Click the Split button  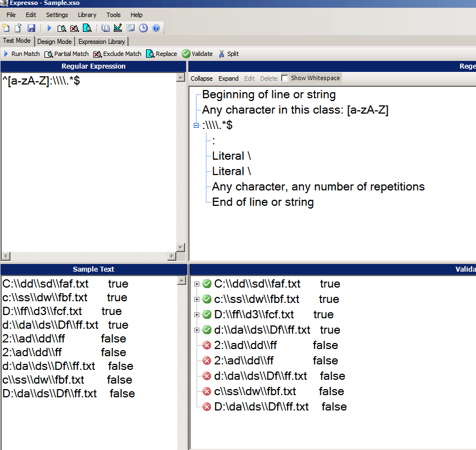tap(229, 54)
